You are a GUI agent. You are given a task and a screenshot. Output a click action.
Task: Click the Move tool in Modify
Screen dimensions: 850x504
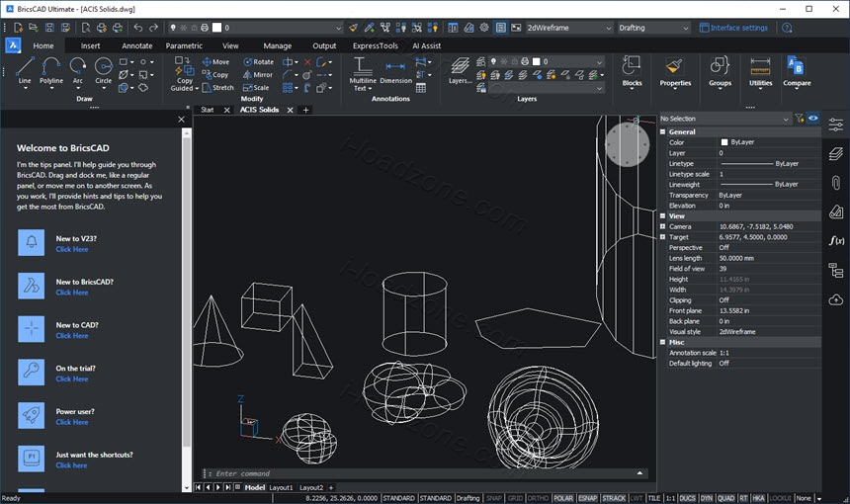[x=215, y=62]
